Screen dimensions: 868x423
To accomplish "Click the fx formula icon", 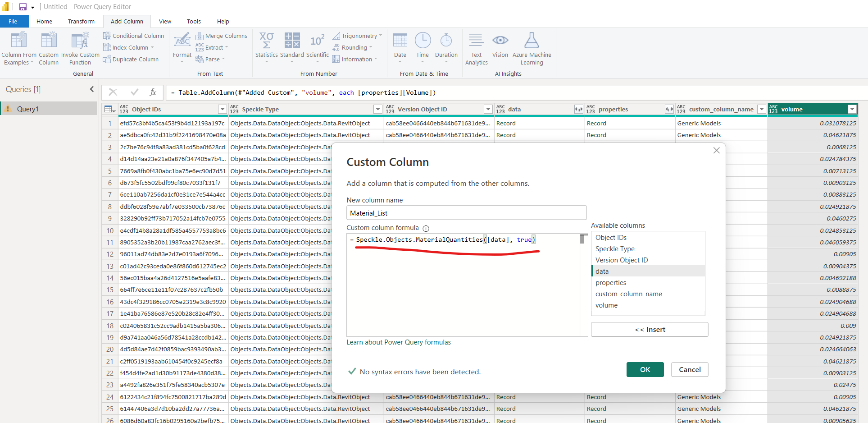I will (x=153, y=92).
